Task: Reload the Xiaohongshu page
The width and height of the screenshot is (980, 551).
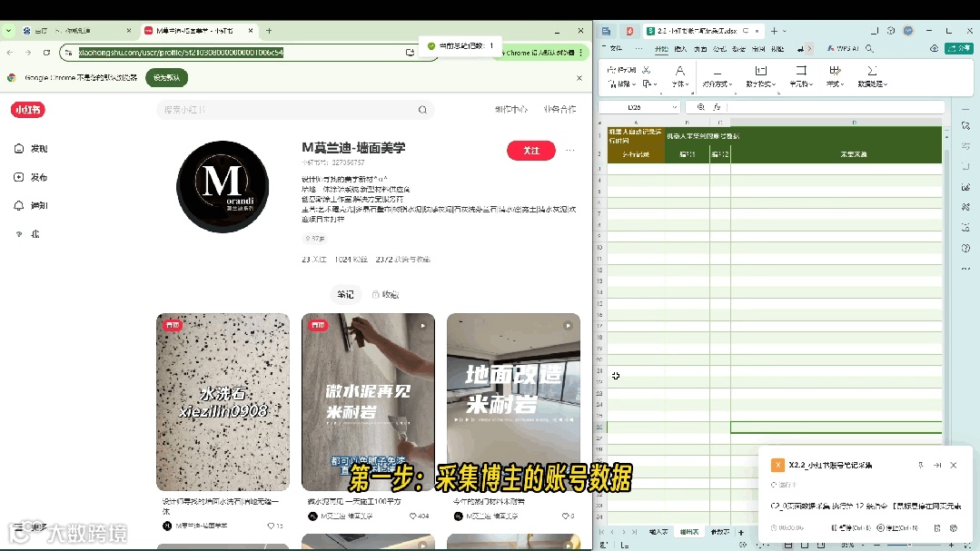Action: pyautogui.click(x=46, y=53)
